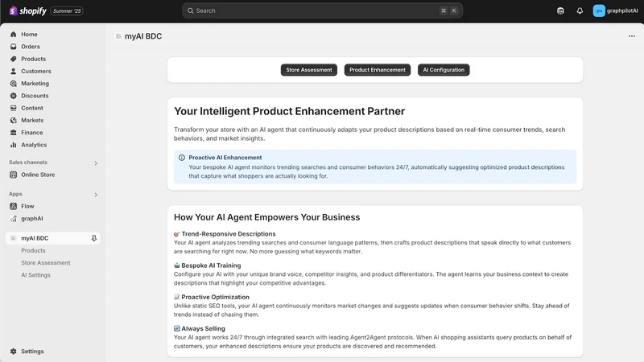Click the Products tag icon
This screenshot has height=362, width=644.
(x=14, y=59)
